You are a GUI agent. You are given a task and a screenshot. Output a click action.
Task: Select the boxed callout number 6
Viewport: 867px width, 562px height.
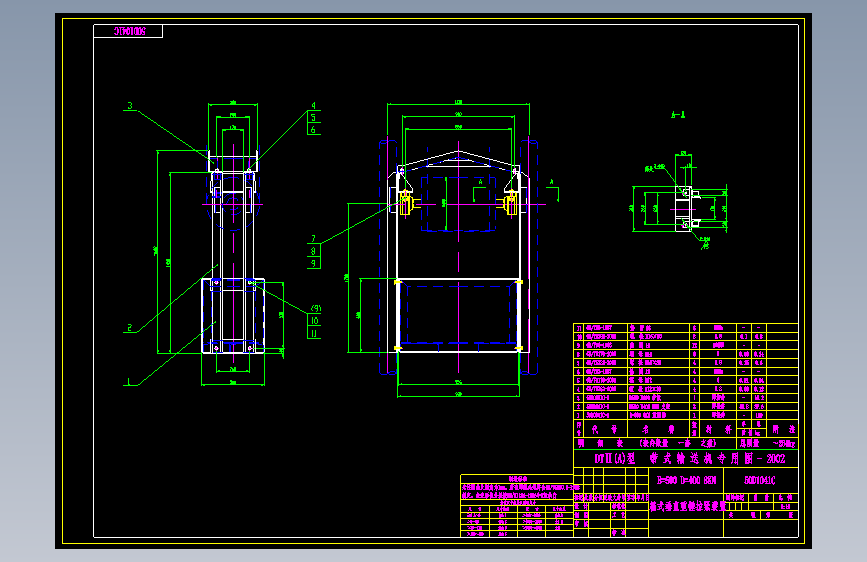click(314, 129)
